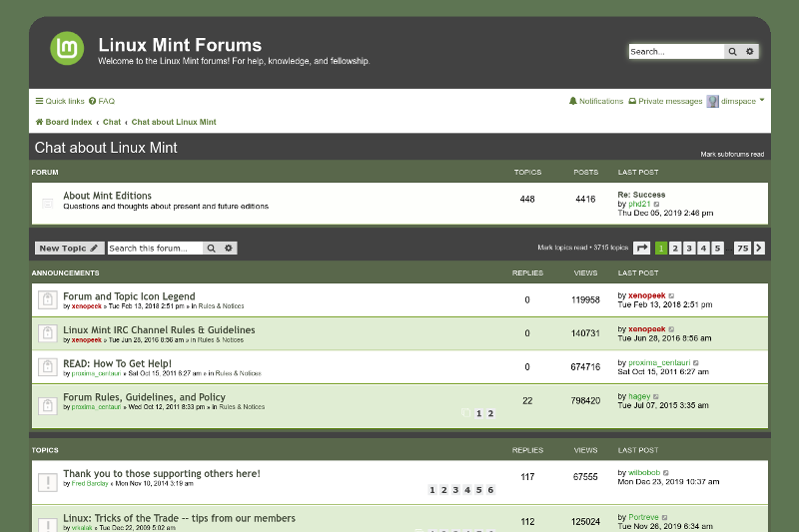View wilbobob user profile
The image size is (799, 532).
pos(644,473)
